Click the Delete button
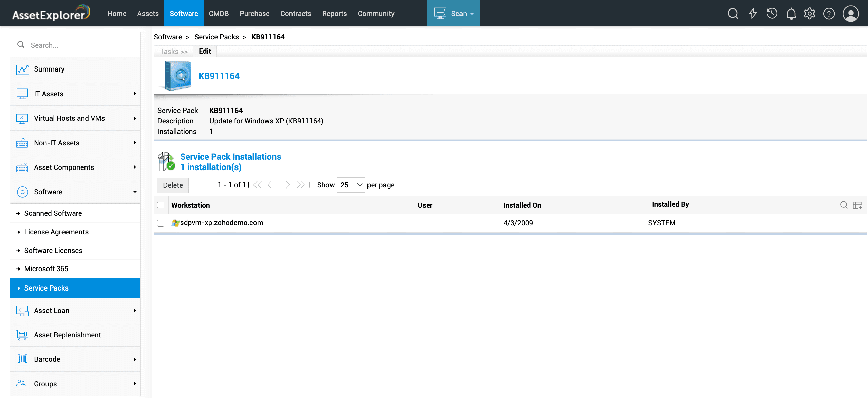 173,185
